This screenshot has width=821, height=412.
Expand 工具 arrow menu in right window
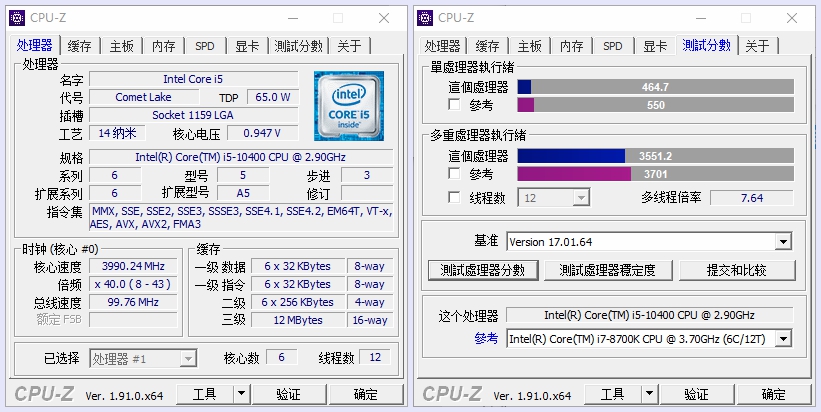pos(649,394)
